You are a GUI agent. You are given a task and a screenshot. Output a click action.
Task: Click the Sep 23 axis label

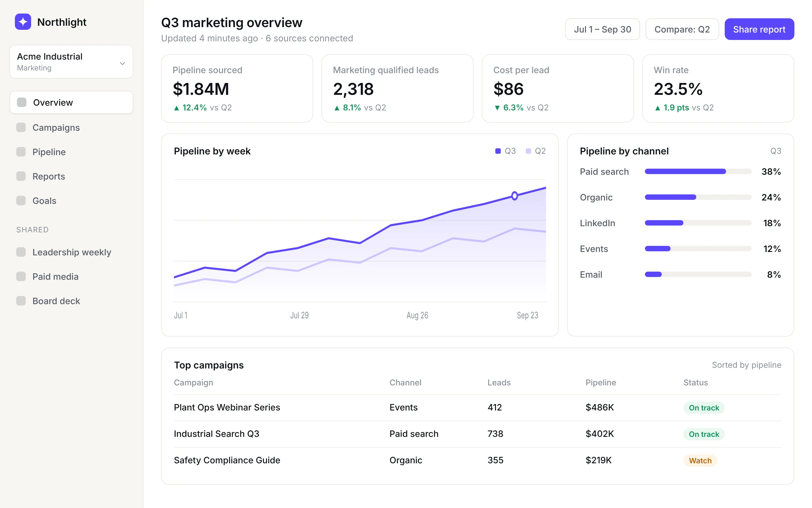[x=527, y=315]
